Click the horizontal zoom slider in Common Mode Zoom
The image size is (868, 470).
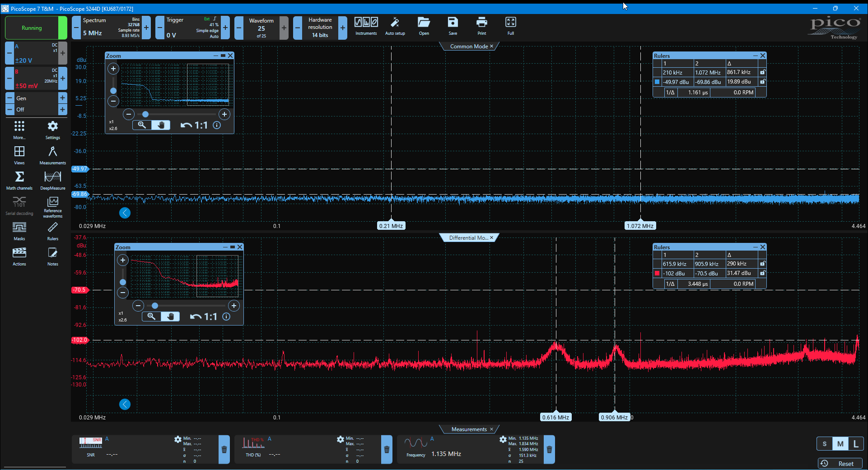click(x=145, y=114)
